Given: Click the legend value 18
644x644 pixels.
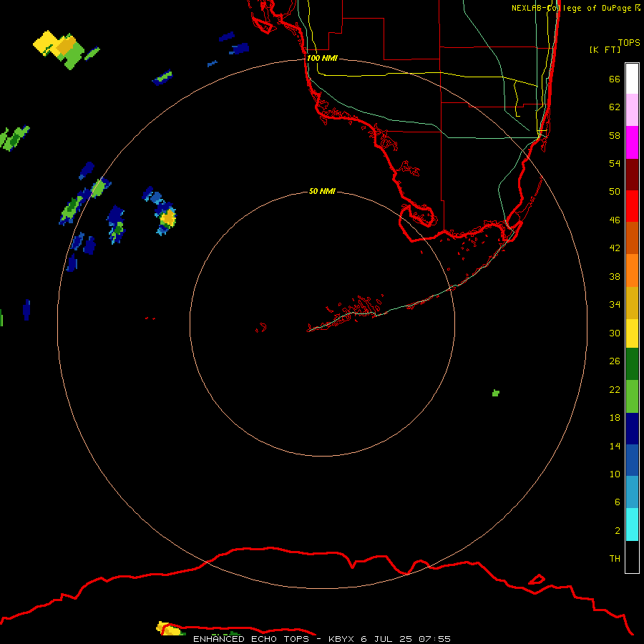Looking at the screenshot, I should pyautogui.click(x=615, y=417).
